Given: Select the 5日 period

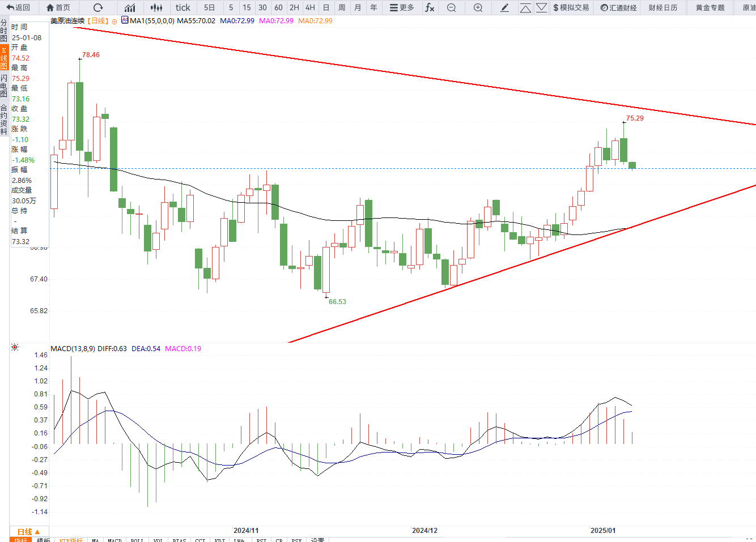Looking at the screenshot, I should tap(210, 7).
